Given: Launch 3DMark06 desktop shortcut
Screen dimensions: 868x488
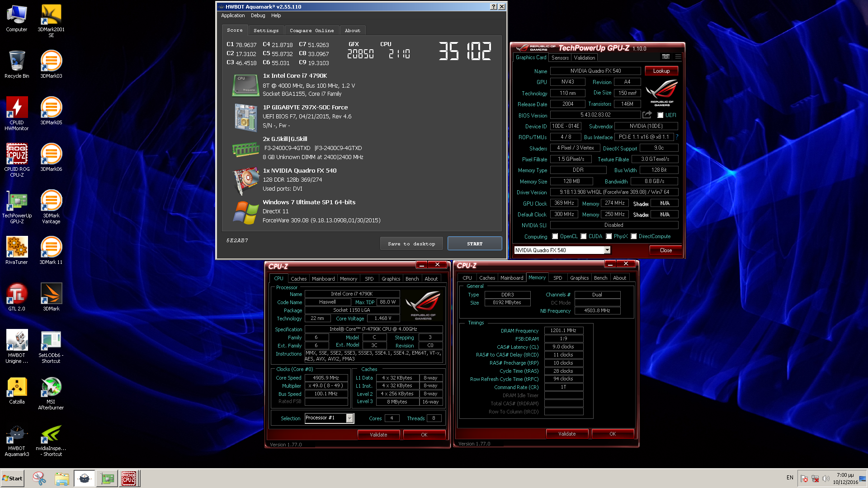Looking at the screenshot, I should pyautogui.click(x=51, y=158).
